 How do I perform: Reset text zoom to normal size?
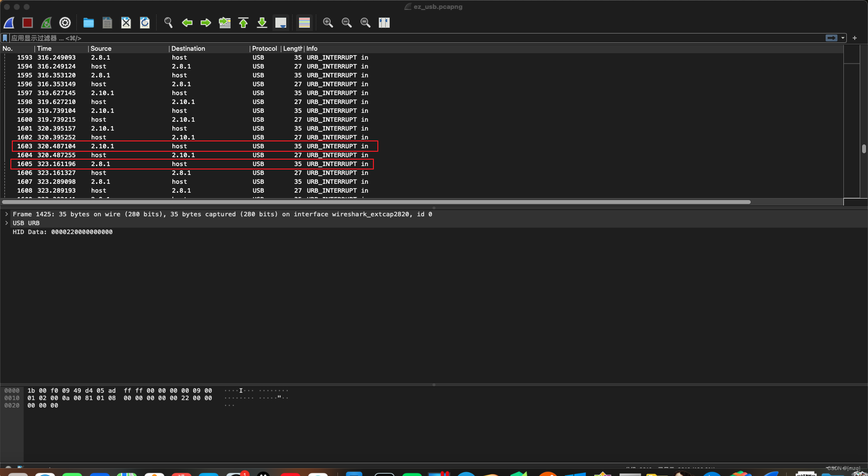(366, 23)
